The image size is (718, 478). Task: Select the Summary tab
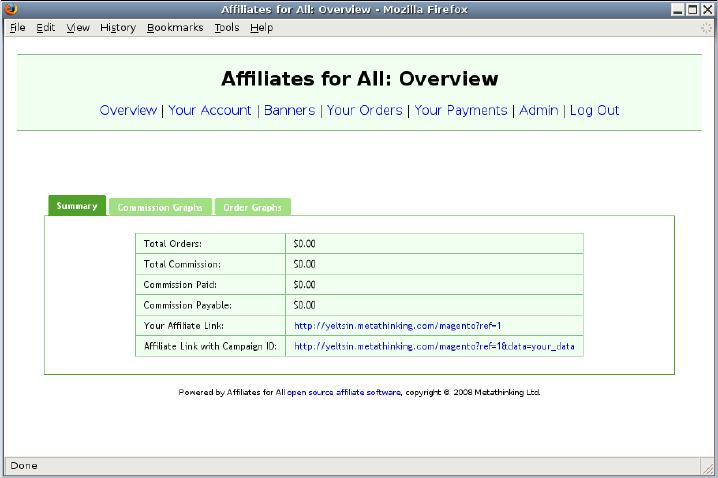[77, 206]
